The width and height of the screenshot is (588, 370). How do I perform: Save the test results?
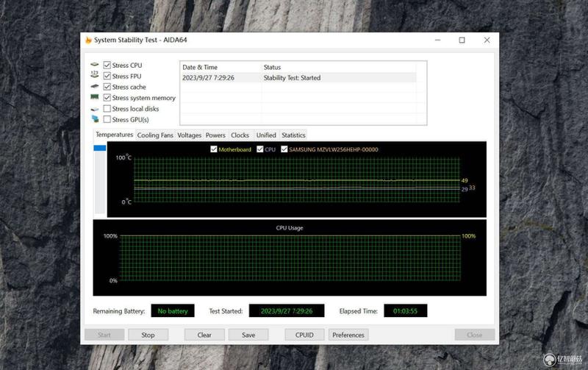(248, 335)
